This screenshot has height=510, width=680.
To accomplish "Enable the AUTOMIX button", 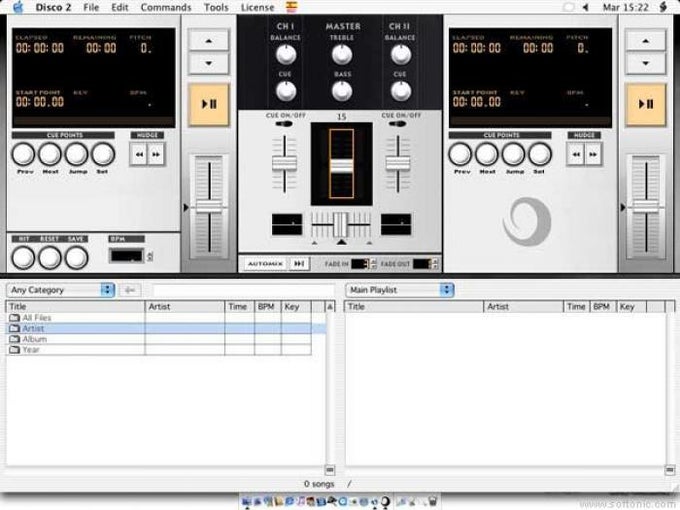I will [x=265, y=264].
